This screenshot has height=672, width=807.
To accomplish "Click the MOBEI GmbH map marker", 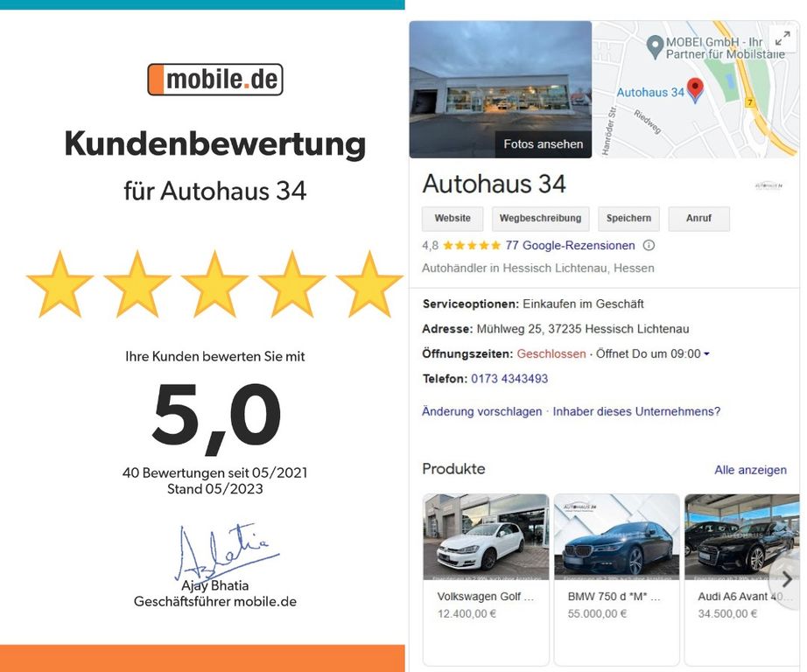I will point(654,47).
